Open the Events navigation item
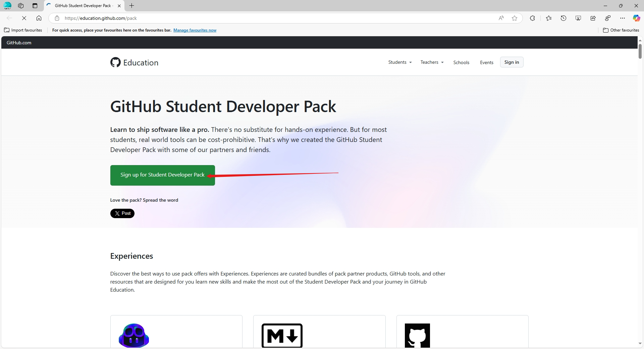The height and width of the screenshot is (349, 644). click(487, 62)
